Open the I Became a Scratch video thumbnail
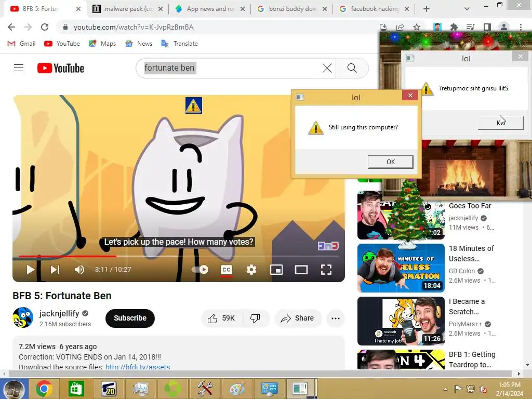532x399 pixels. [401, 321]
